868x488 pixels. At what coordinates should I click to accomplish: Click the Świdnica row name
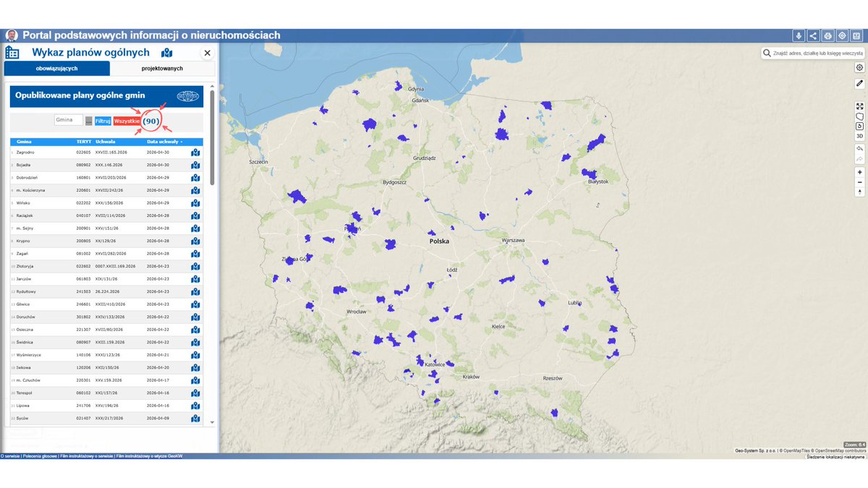25,342
